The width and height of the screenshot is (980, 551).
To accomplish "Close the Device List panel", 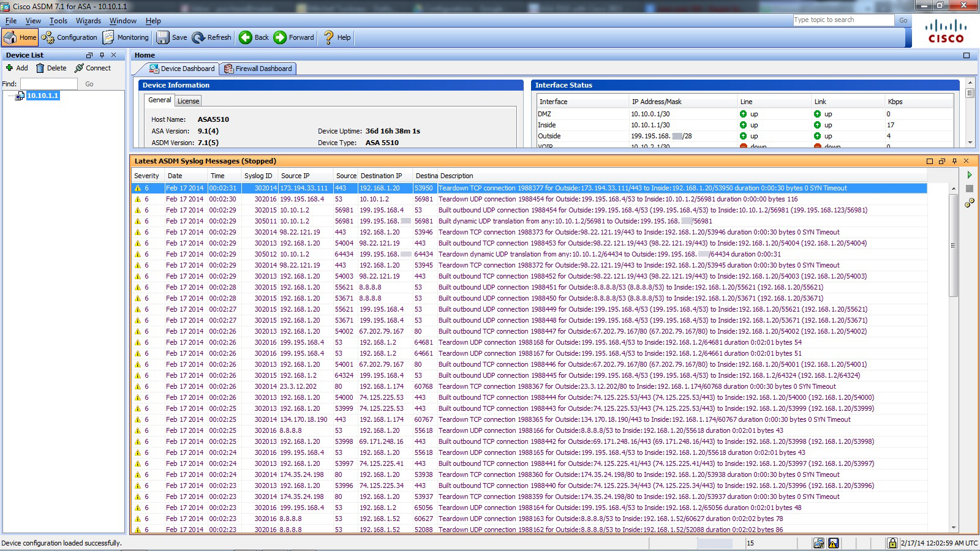I will point(113,55).
